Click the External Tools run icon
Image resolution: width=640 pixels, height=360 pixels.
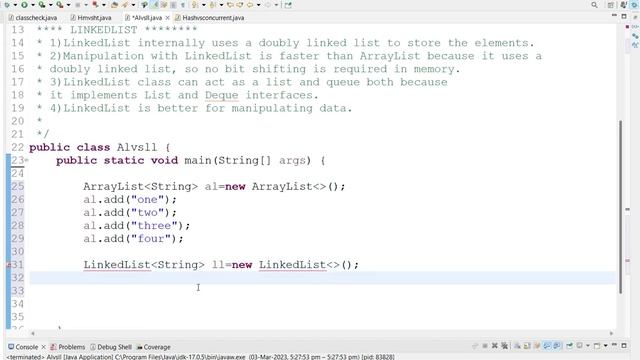[60, 5]
